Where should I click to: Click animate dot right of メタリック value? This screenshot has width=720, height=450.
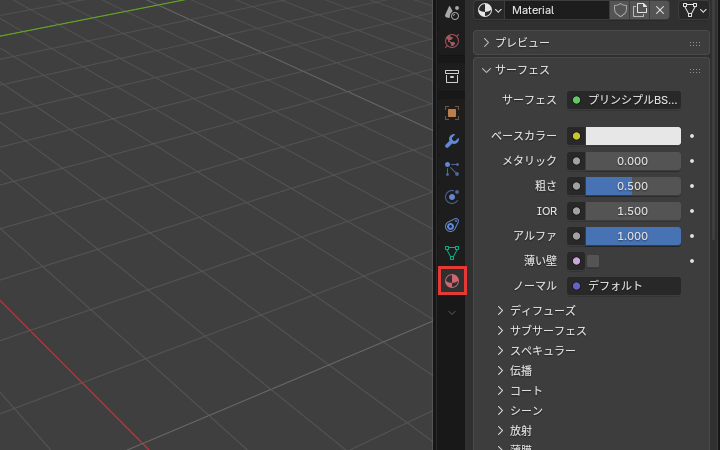692,161
